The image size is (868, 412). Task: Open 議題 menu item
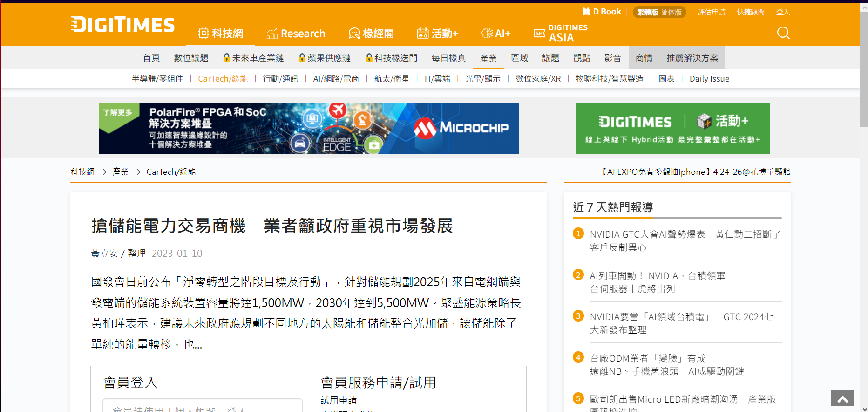click(x=550, y=58)
